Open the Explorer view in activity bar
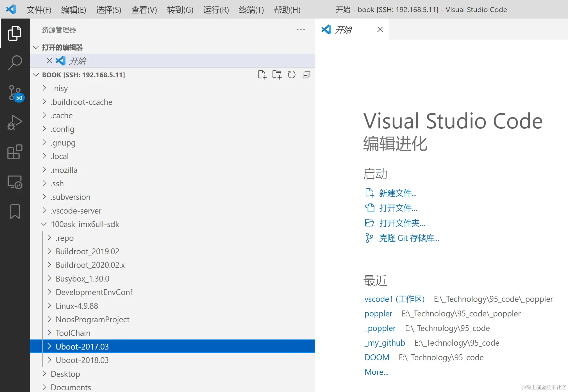The image size is (568, 392). [x=15, y=33]
